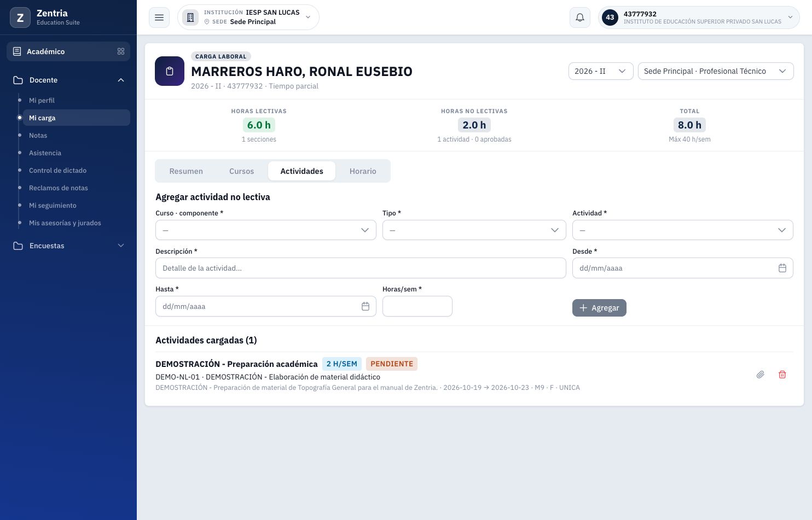Open the hamburger menu toggle
This screenshot has width=812, height=520.
tap(159, 17)
